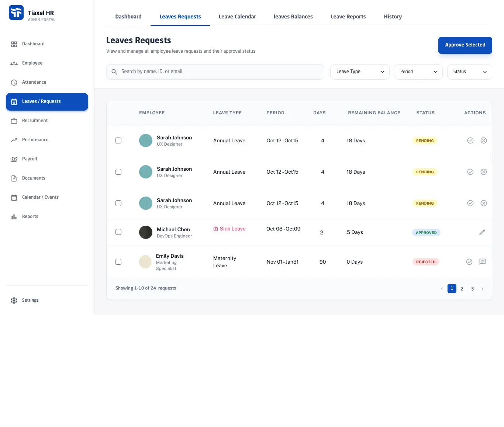Expand the Leave Type filter dropdown
Image resolution: width=504 pixels, height=427 pixels.
360,72
